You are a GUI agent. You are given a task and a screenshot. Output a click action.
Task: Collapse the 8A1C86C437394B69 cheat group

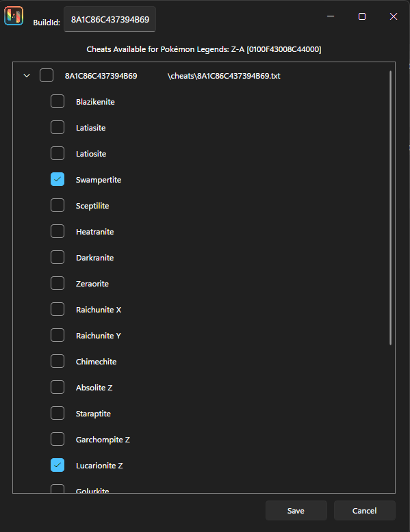pos(27,76)
